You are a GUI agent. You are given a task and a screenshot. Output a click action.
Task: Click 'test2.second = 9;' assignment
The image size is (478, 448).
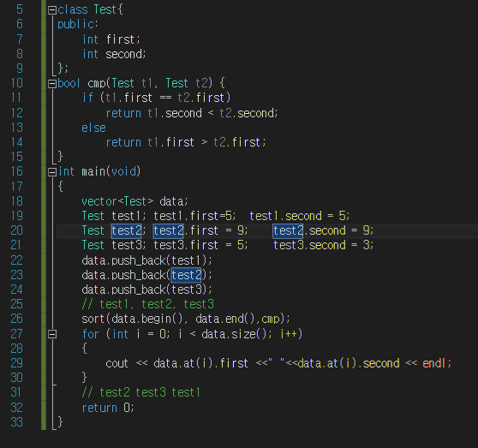[x=323, y=230]
